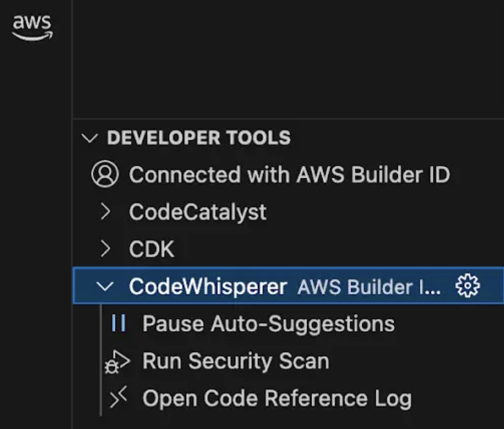Click the code reference log icon
This screenshot has width=504, height=429.
coord(117,398)
